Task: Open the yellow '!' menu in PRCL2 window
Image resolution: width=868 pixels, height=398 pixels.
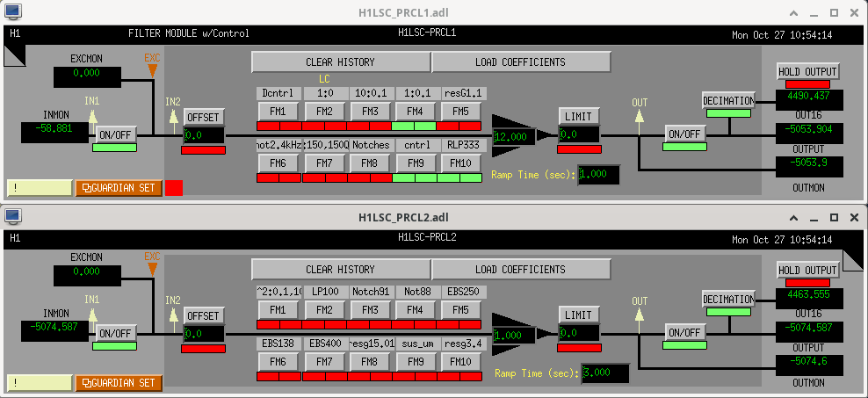Action: tap(39, 383)
